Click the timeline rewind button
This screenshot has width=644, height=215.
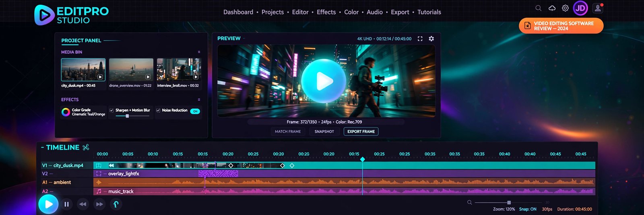[83, 204]
